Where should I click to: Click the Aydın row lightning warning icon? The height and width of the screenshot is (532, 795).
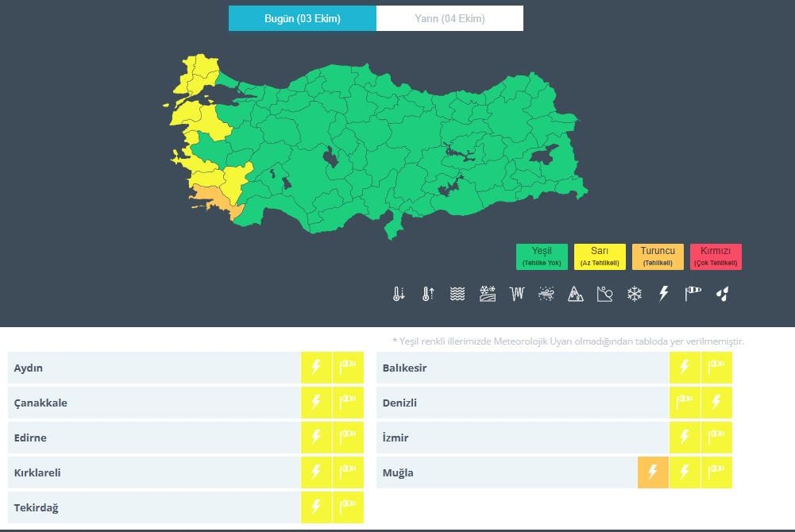coord(316,368)
